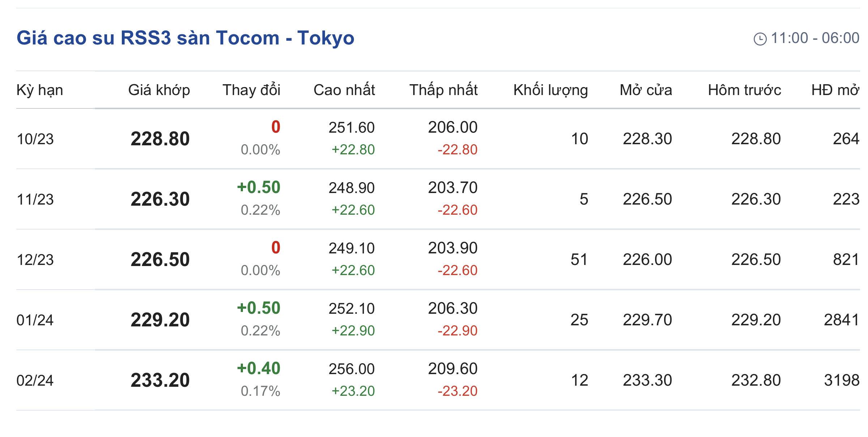Click the 11/23 contract term
868x437 pixels.
pyautogui.click(x=35, y=200)
